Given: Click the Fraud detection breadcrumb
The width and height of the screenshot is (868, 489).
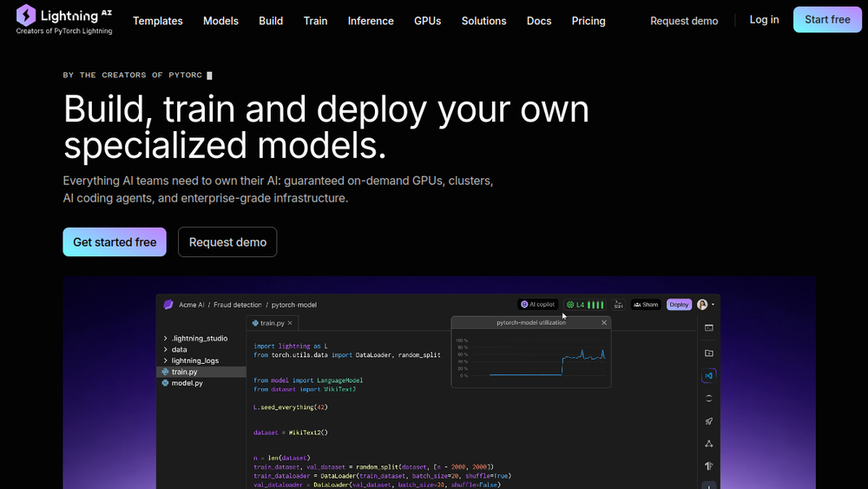Looking at the screenshot, I should (x=238, y=305).
